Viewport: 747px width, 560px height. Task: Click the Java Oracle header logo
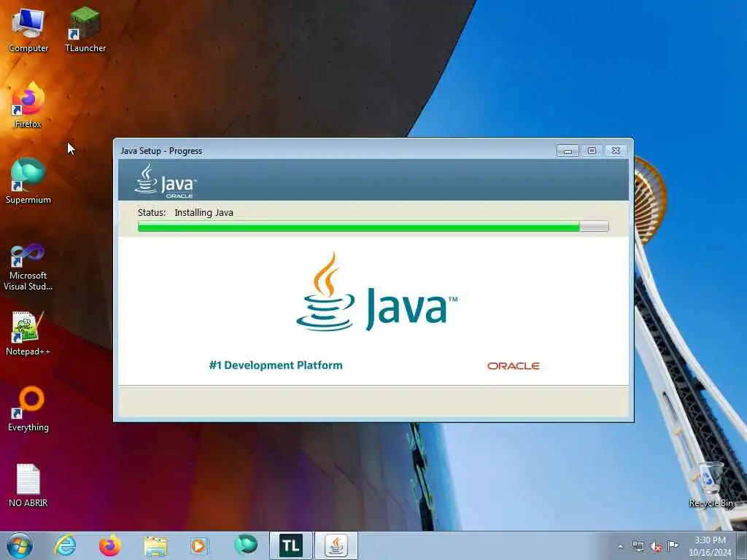click(166, 181)
